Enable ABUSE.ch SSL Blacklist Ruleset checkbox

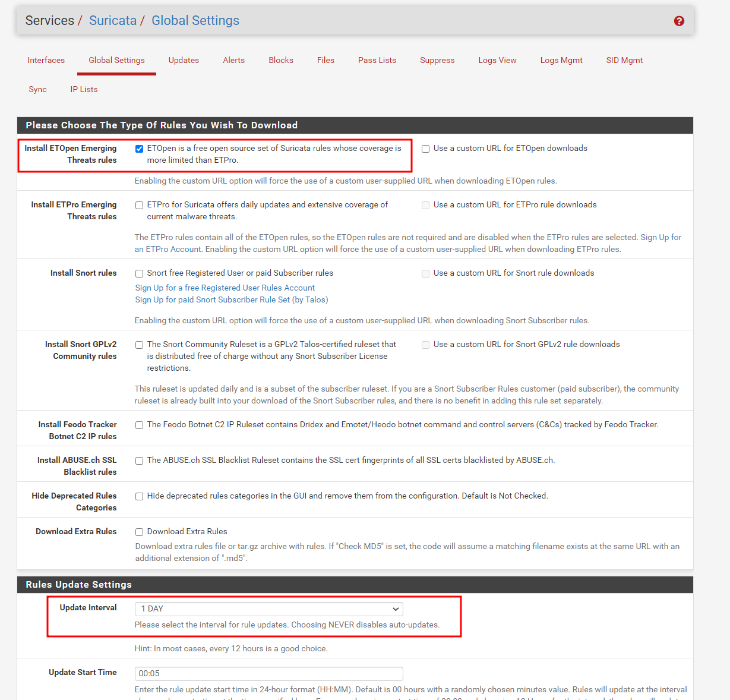(139, 461)
